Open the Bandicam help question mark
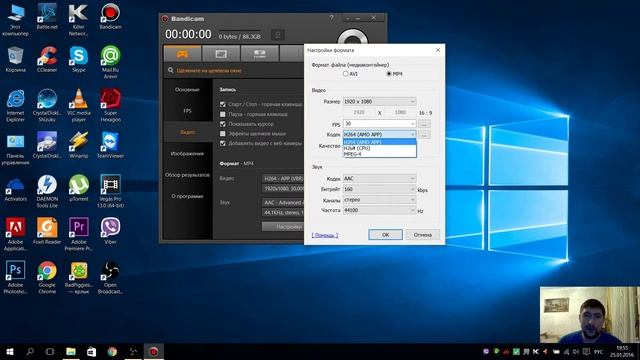This screenshot has height=360, width=640. 331,18
